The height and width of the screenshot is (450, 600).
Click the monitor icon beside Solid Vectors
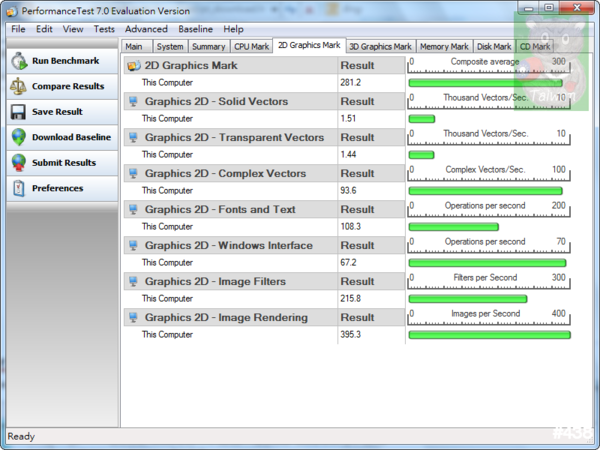[134, 101]
